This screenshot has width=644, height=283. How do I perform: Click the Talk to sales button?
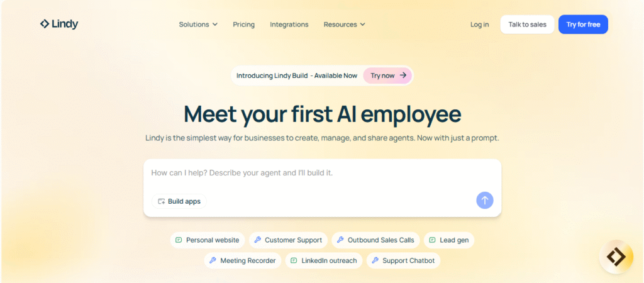click(x=527, y=25)
